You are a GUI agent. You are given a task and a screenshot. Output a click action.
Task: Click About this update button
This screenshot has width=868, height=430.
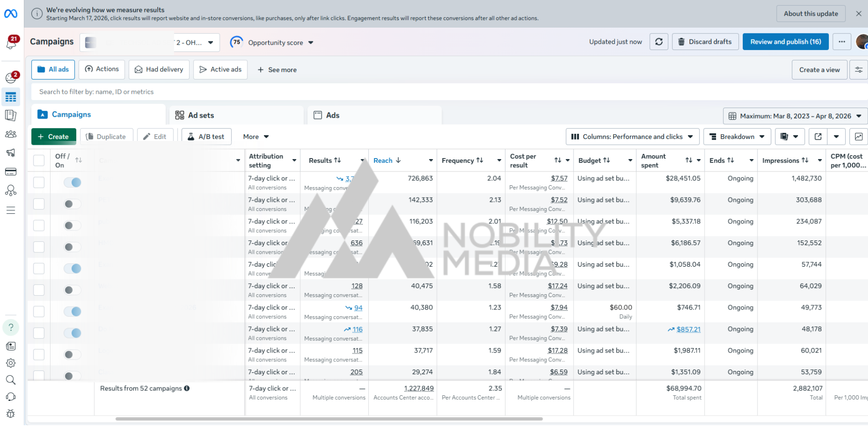coord(811,14)
